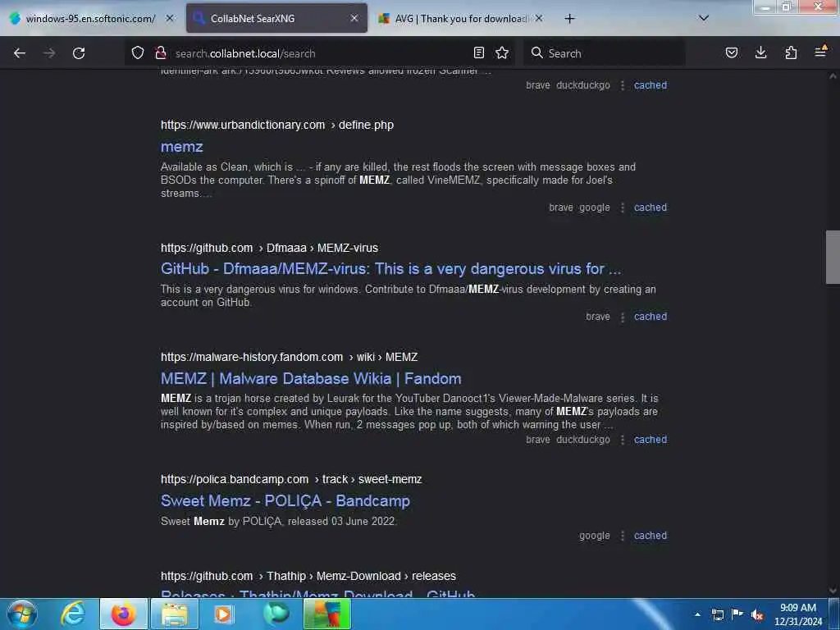Click the scrollbar up arrow
Image resolution: width=840 pixels, height=630 pixels.
(833, 76)
